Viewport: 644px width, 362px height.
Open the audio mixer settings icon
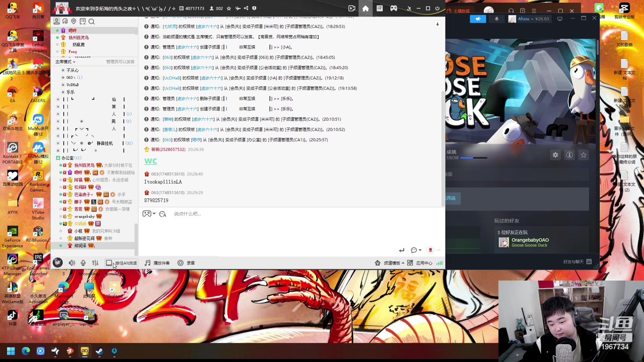tap(95, 263)
